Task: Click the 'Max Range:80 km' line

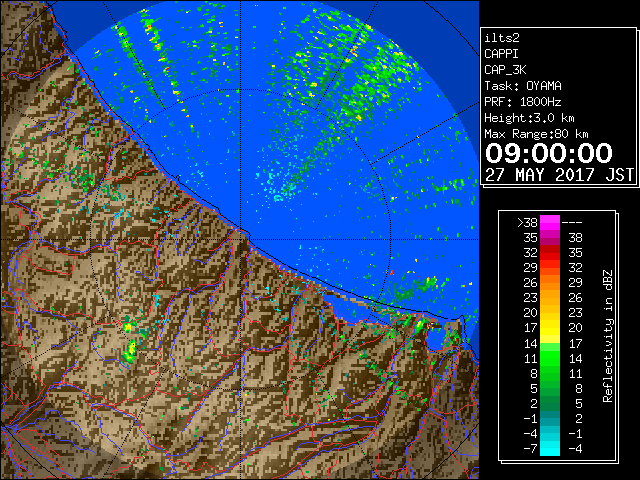Action: (x=536, y=134)
